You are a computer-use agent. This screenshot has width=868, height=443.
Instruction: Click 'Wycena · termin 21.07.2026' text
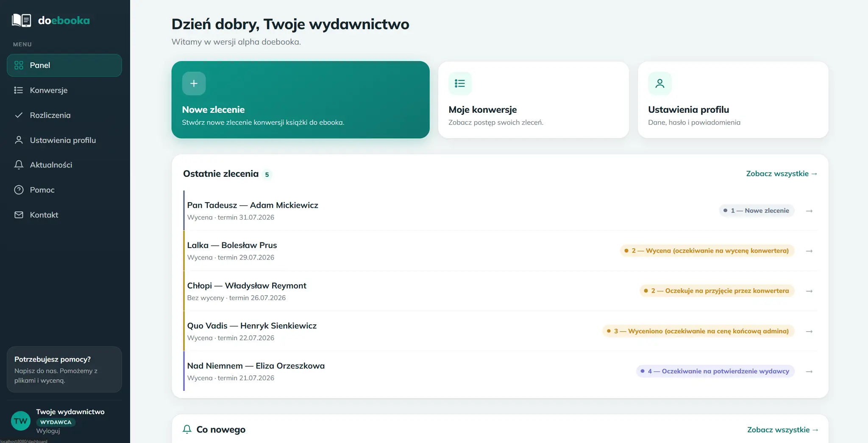click(x=231, y=378)
